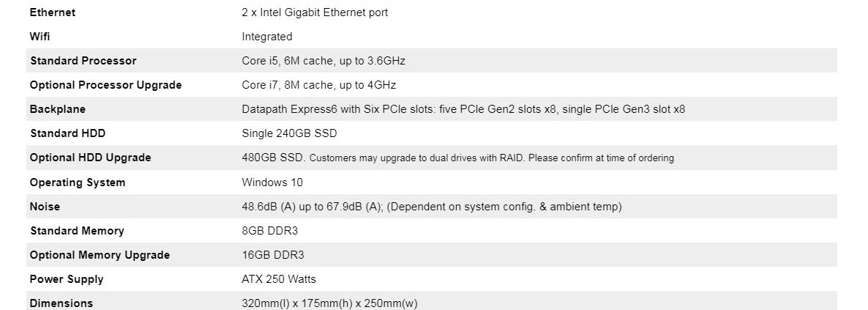Click the Ethernet row label
This screenshot has width=868, height=310.
(52, 12)
